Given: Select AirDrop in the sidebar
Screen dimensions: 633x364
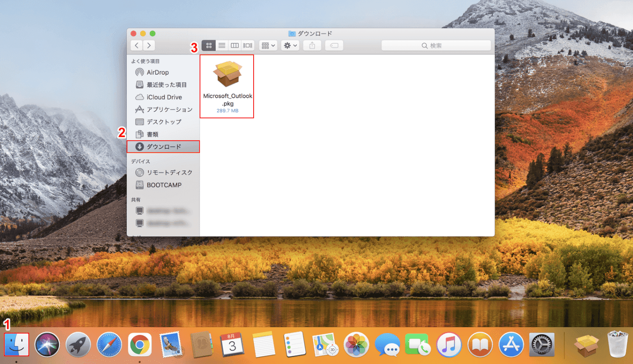Looking at the screenshot, I should 163,72.
